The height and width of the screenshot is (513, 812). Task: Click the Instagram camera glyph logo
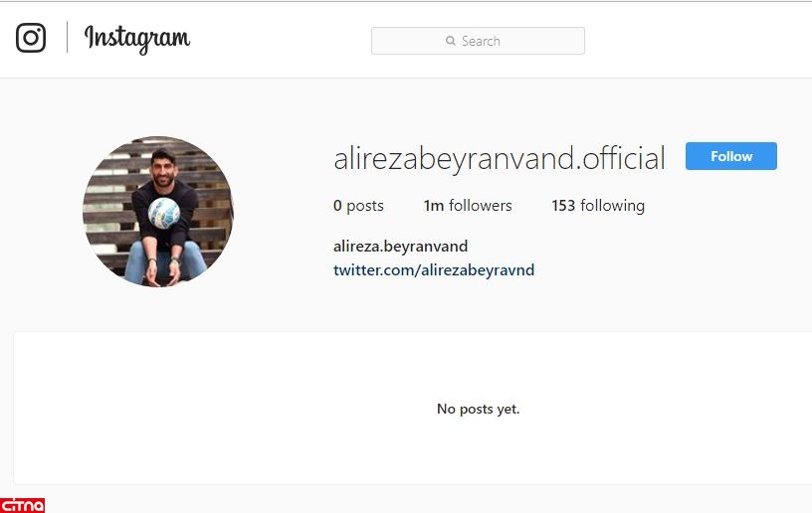pyautogui.click(x=31, y=38)
